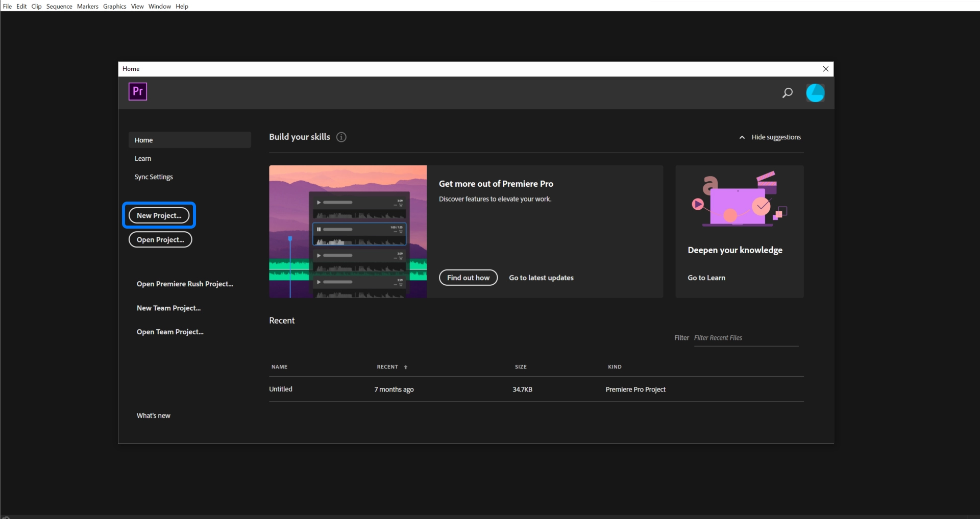The width and height of the screenshot is (980, 519).
Task: Click the Build your skills info icon
Action: (x=340, y=137)
